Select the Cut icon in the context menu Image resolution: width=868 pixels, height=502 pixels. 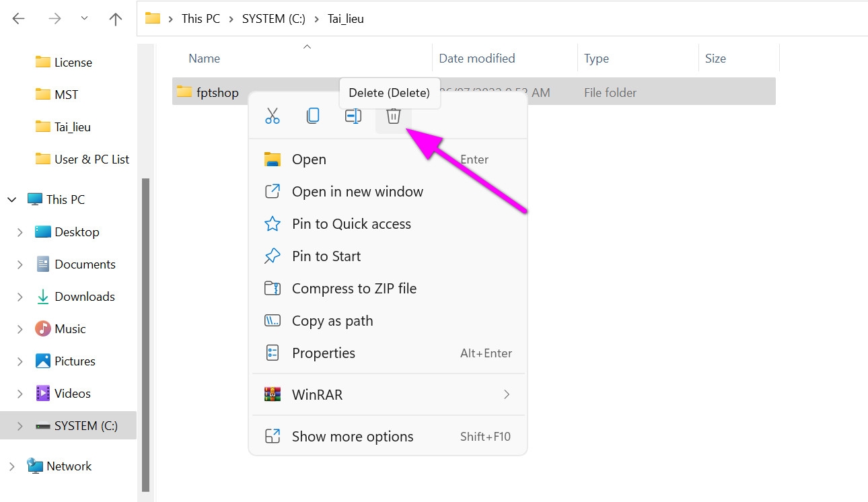click(273, 116)
